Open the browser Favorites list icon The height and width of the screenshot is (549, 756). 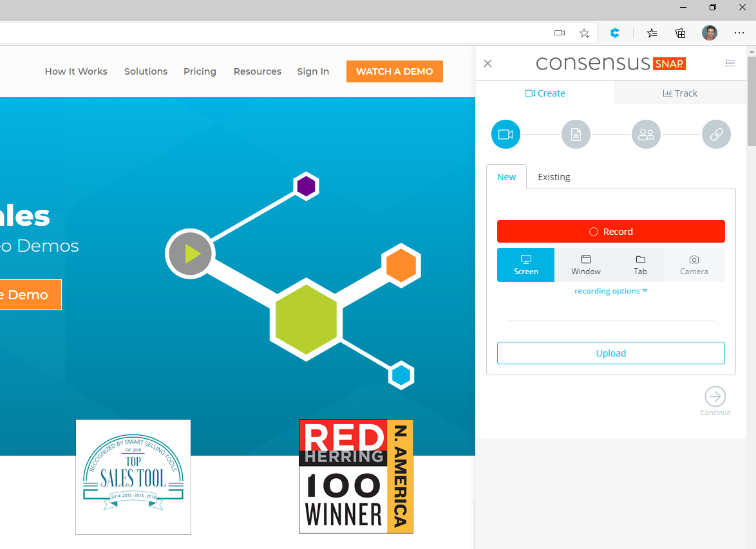[x=652, y=33]
